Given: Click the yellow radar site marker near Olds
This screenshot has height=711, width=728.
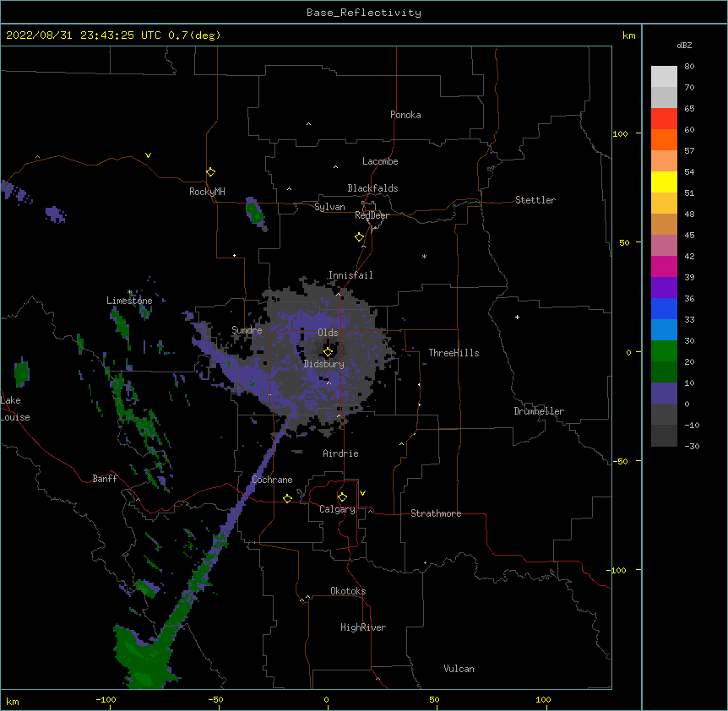Looking at the screenshot, I should (x=328, y=352).
